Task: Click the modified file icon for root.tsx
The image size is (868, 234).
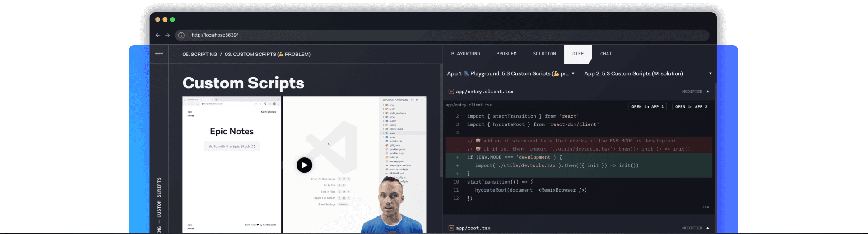Action: coord(451,228)
